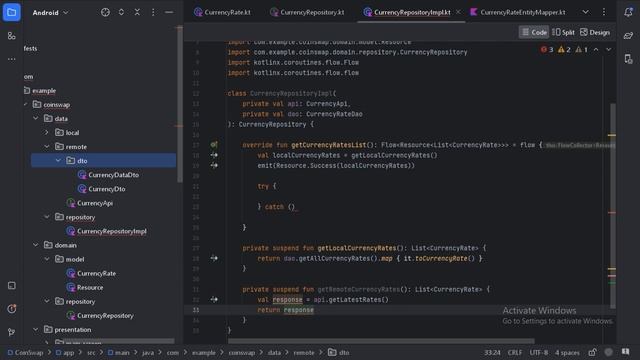Click editor vertical scrollbar
640x360 pixels.
[613, 206]
